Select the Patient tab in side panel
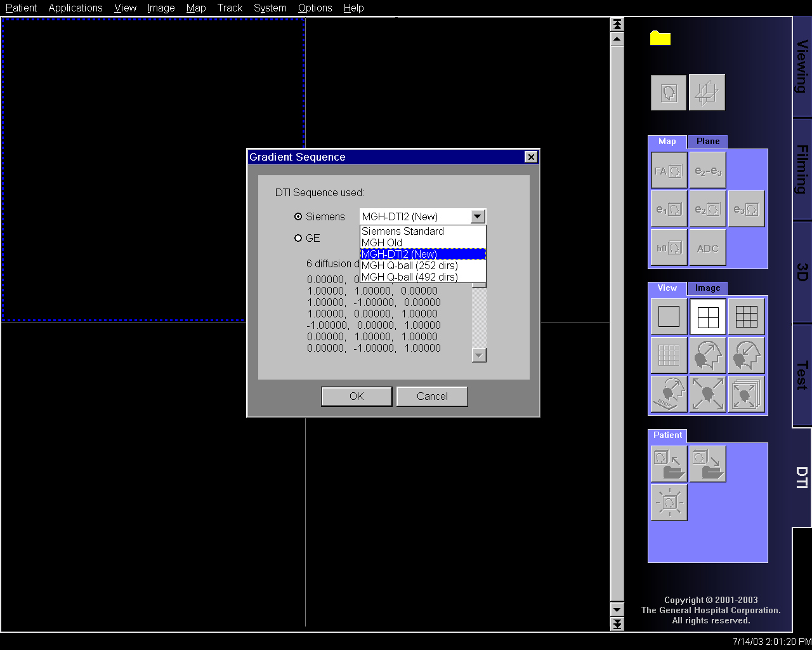 tap(668, 435)
